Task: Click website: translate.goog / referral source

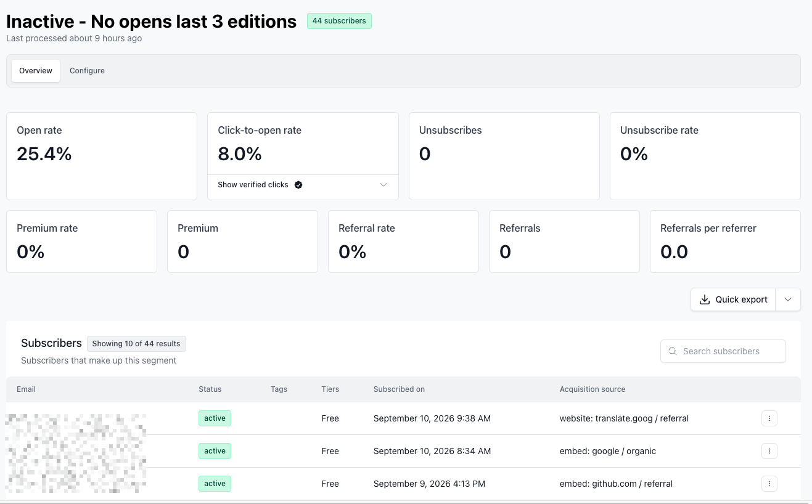Action: [624, 418]
